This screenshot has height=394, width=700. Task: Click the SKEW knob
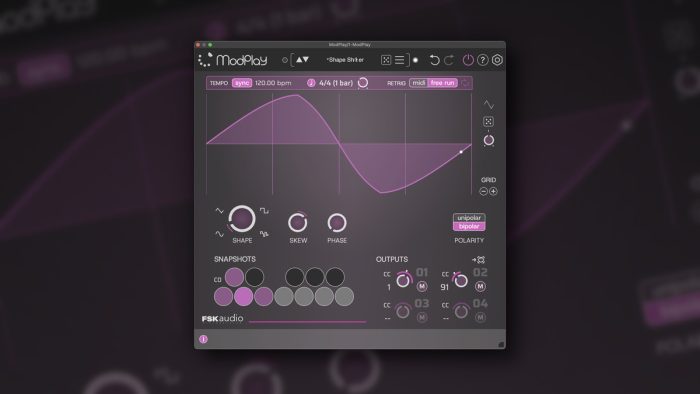pos(298,222)
